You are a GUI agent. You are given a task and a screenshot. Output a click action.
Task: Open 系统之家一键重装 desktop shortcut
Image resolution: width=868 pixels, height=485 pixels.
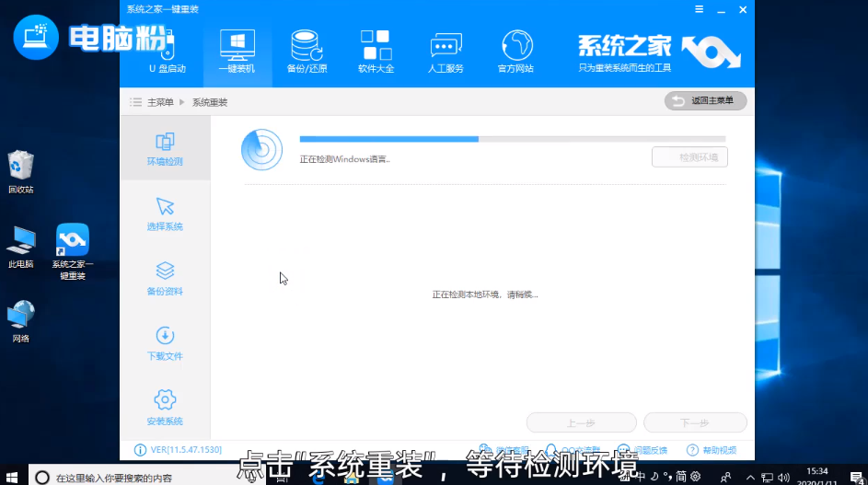(x=73, y=251)
